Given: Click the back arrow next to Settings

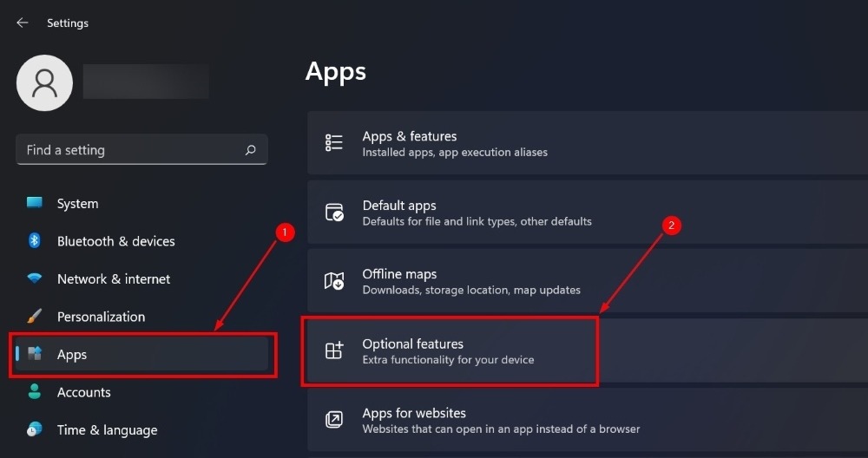Looking at the screenshot, I should click(x=23, y=23).
